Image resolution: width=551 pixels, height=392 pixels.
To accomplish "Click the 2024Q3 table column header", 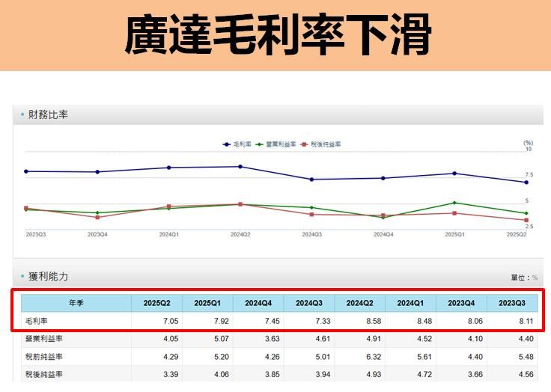I will 309,303.
